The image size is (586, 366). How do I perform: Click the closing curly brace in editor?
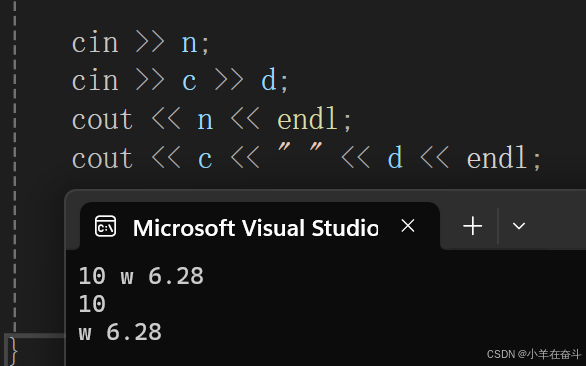pyautogui.click(x=13, y=351)
